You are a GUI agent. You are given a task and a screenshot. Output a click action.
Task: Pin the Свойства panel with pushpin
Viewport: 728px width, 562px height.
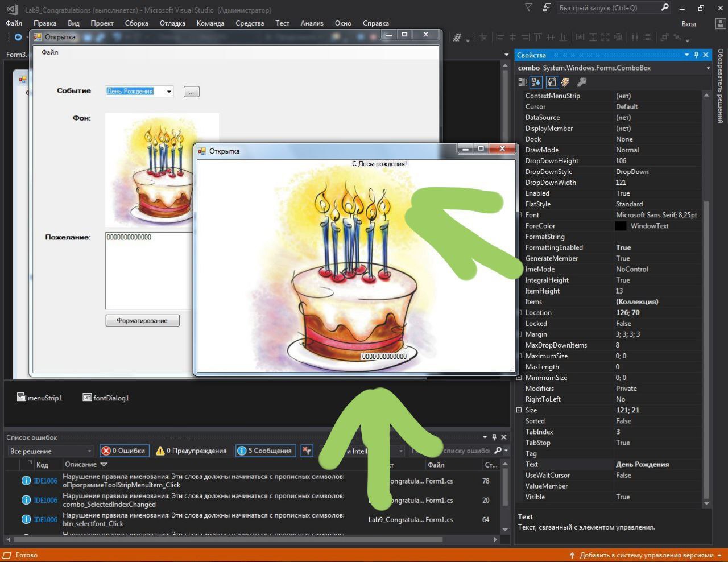(696, 55)
